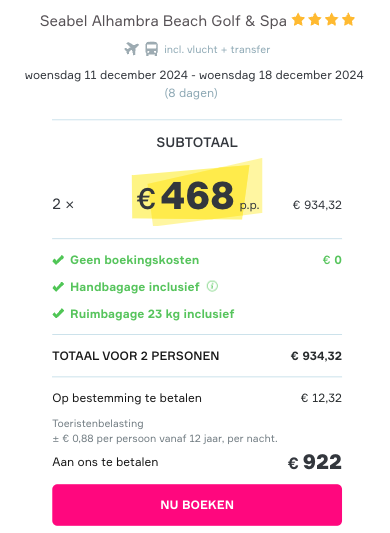Click the checkmark beside Handbagage inclusief
390x533 pixels.
(58, 287)
